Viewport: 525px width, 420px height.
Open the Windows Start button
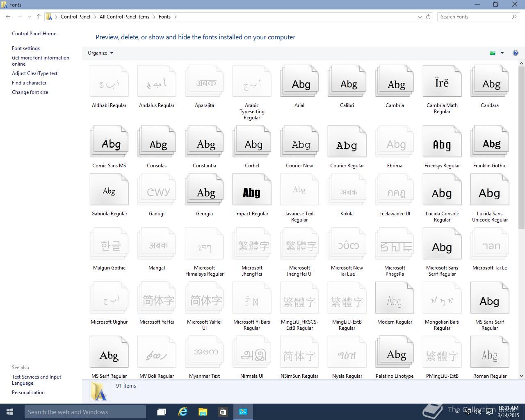[10, 412]
